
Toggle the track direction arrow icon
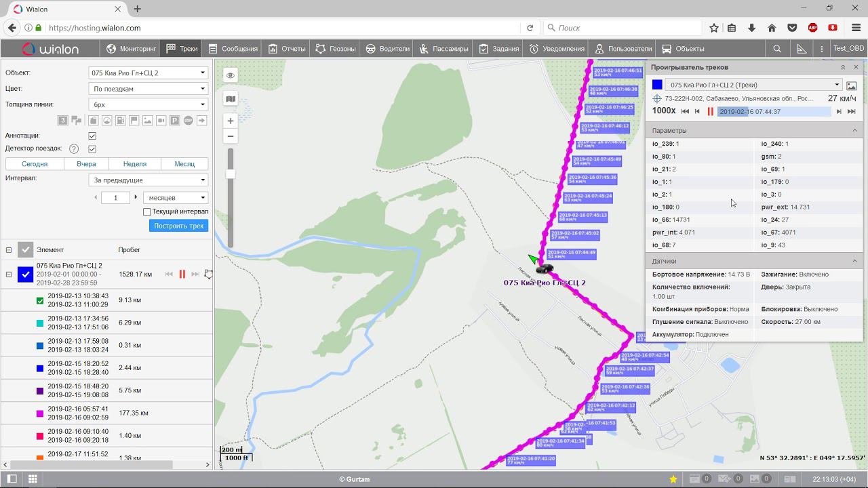coord(202,121)
